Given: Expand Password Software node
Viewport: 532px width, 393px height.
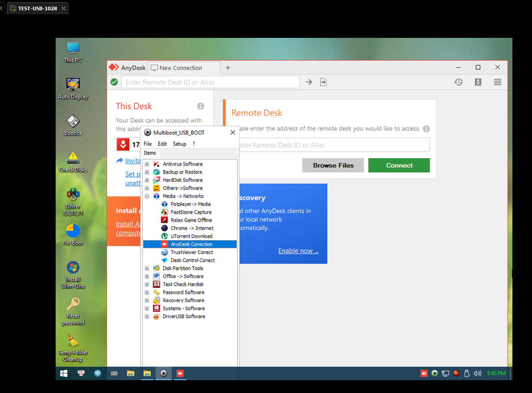Looking at the screenshot, I should tap(147, 293).
